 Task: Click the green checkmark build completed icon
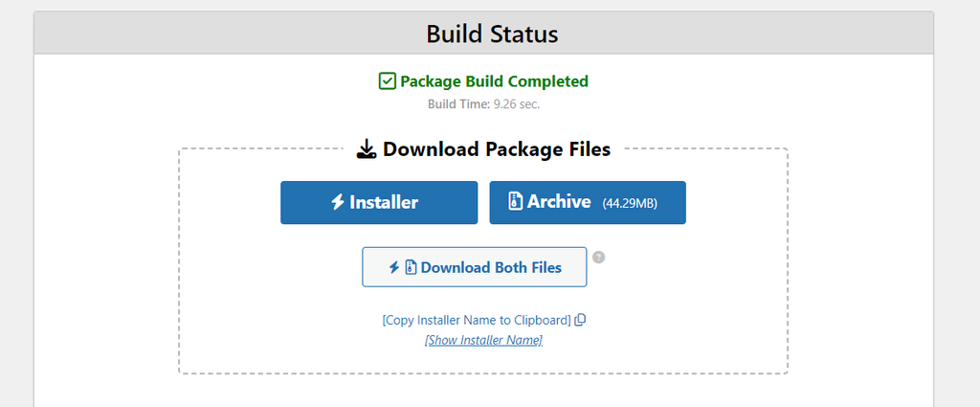click(387, 81)
